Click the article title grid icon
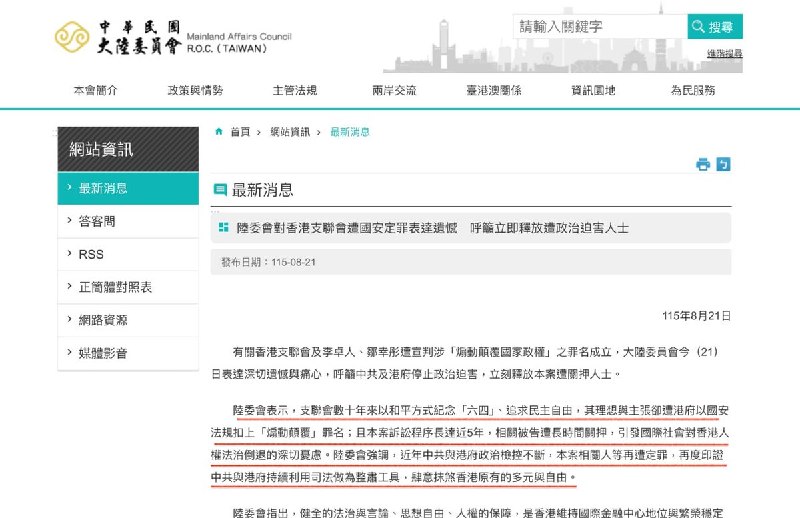This screenshot has width=800, height=518. (x=223, y=228)
